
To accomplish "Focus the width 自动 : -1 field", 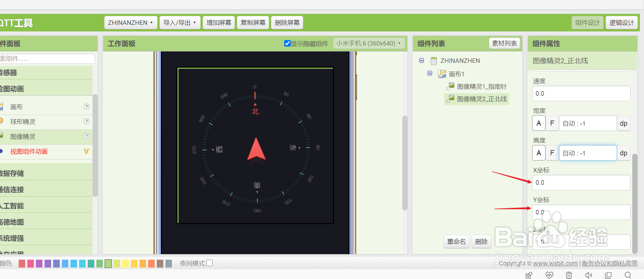I will [x=588, y=123].
